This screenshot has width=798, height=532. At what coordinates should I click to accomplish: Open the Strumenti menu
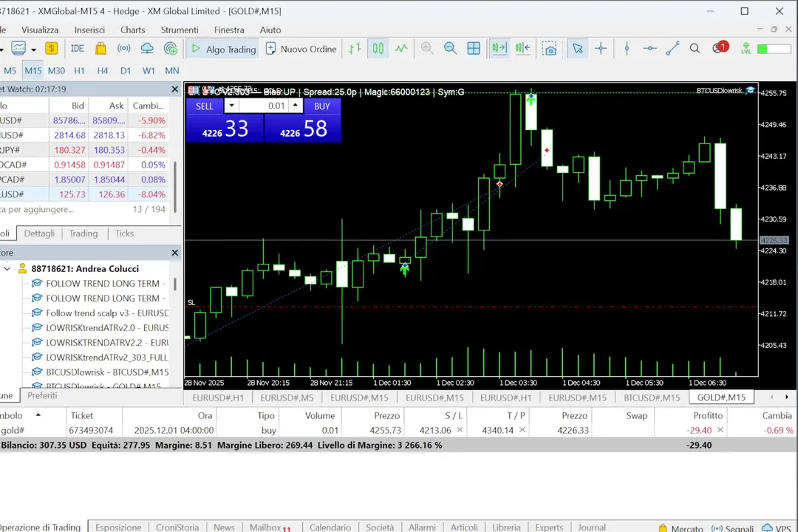tap(180, 30)
